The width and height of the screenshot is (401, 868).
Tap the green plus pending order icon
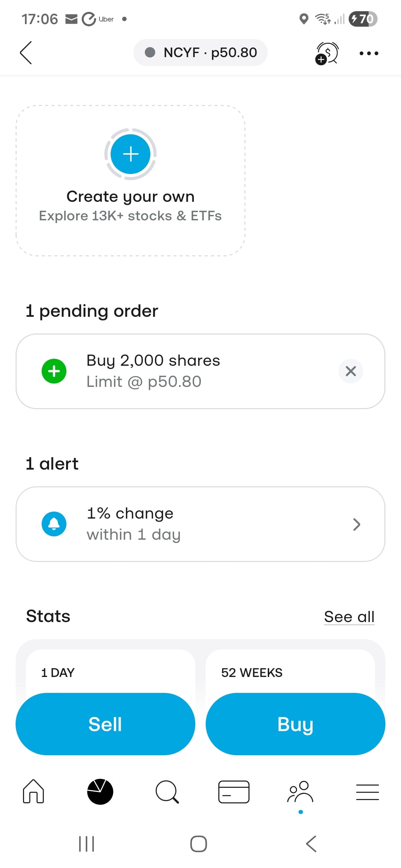pos(54,371)
